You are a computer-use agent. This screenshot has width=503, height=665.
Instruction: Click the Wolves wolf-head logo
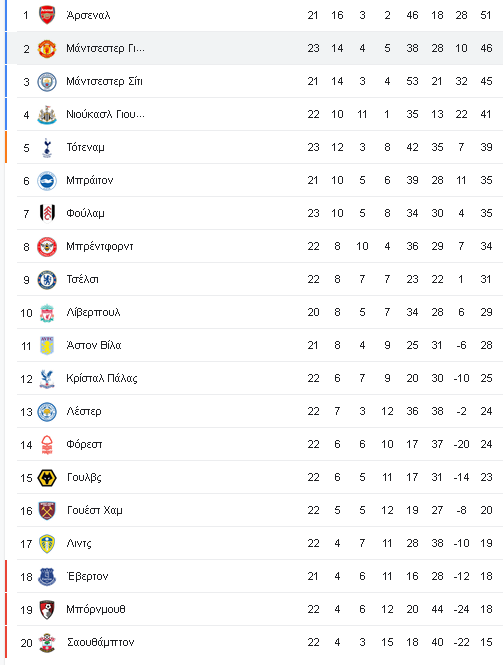click(x=47, y=478)
